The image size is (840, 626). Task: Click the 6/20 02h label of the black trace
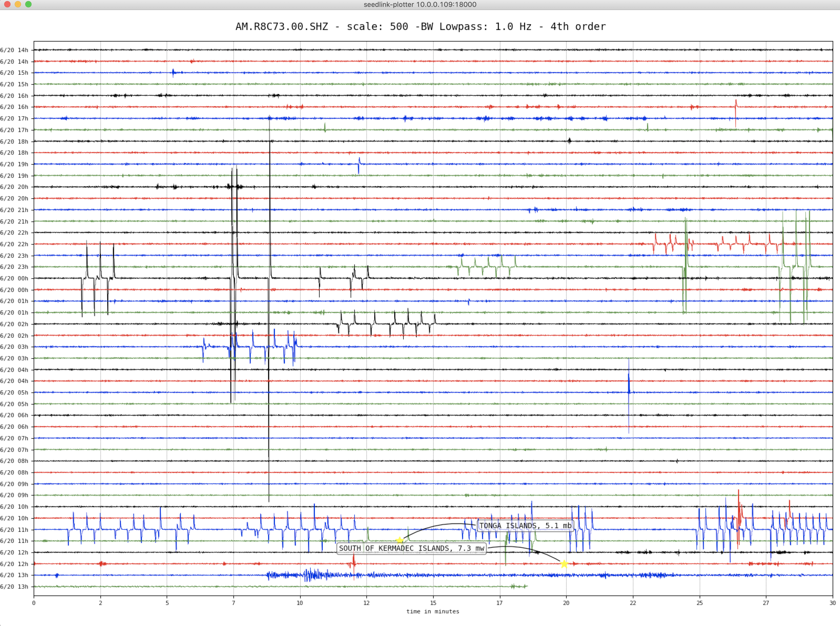tap(14, 324)
